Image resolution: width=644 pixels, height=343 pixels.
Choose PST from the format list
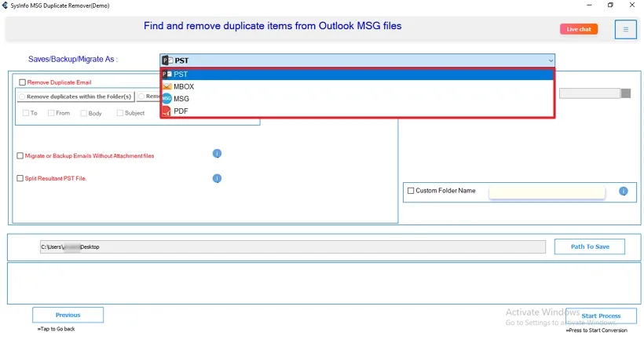click(357, 75)
